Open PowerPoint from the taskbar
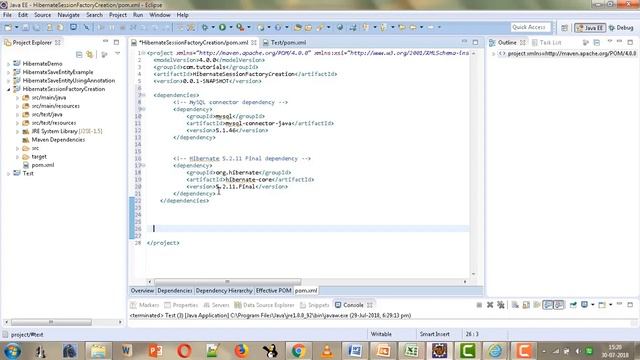Viewport: 640px width, 360px height. point(155,351)
